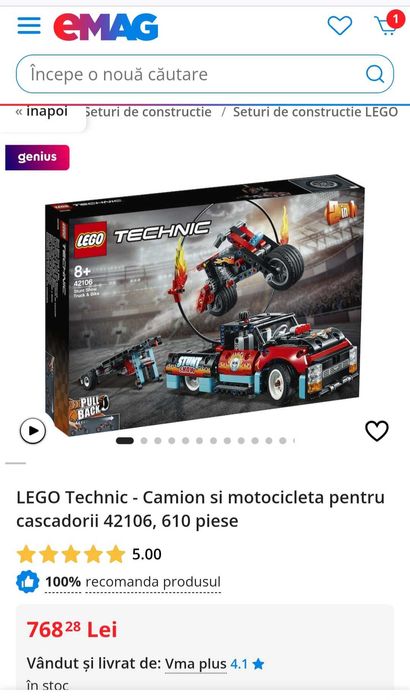Open 'Seturi de constructie LEGO' breadcrumb

[x=315, y=112]
